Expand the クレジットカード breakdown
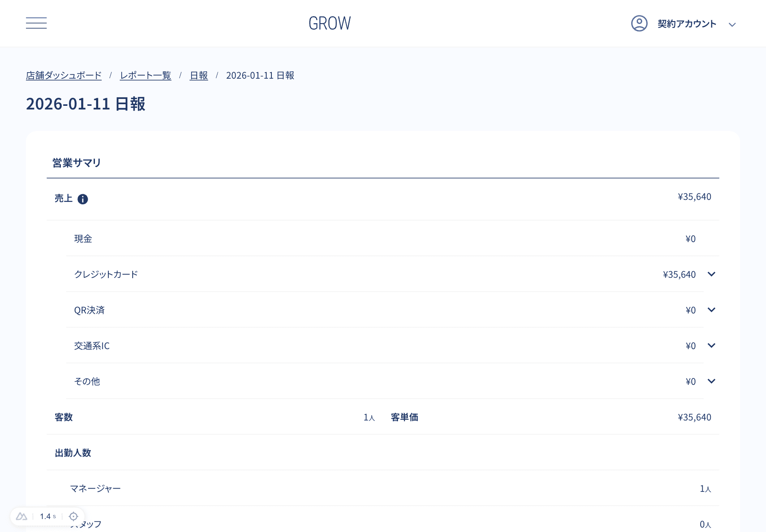The image size is (766, 532). coord(711,274)
